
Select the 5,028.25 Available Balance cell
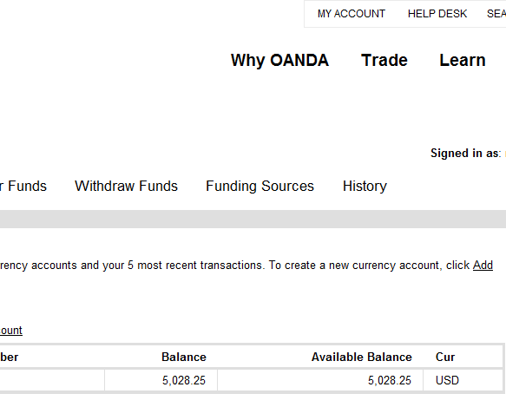390,380
